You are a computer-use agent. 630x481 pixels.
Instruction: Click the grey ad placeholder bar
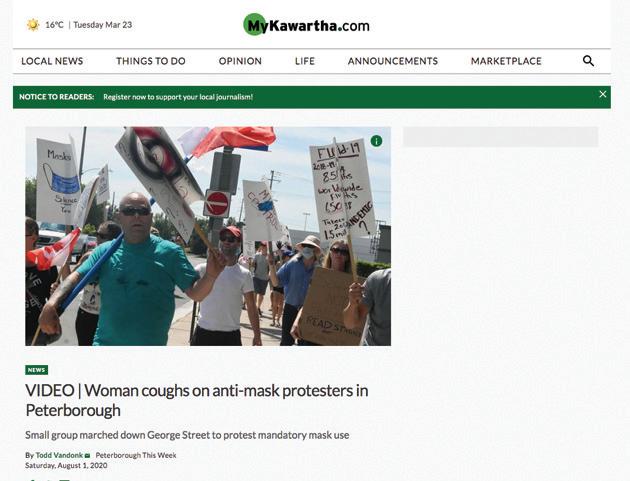pos(501,137)
